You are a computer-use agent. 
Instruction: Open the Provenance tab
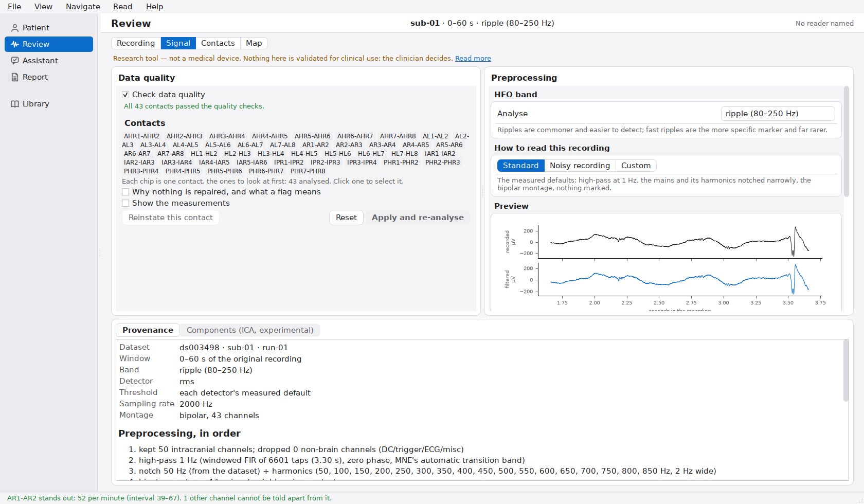pyautogui.click(x=148, y=330)
